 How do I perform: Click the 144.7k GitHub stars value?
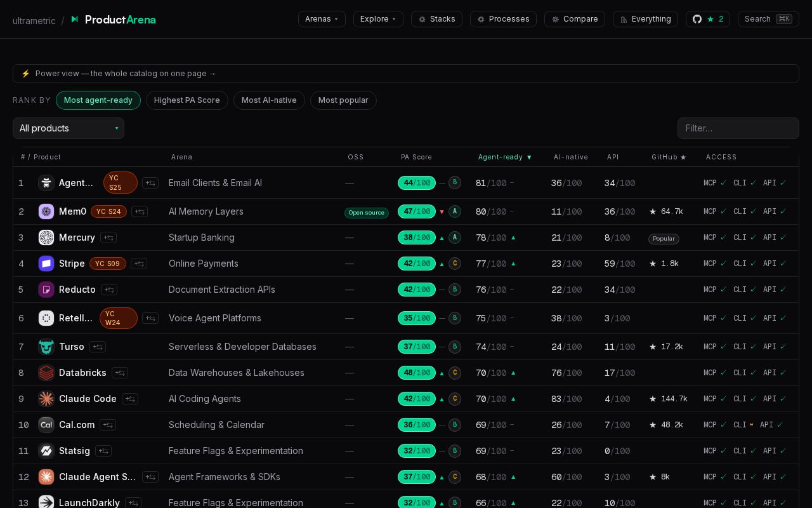click(669, 399)
